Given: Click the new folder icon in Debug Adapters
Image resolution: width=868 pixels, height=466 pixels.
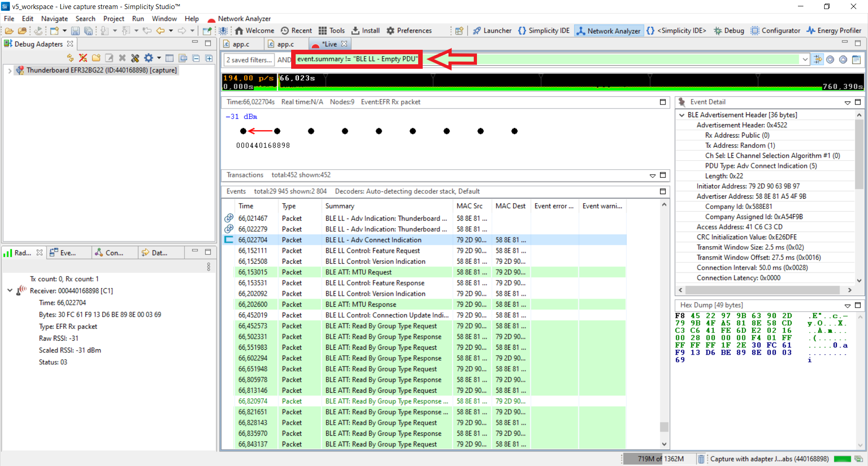Looking at the screenshot, I should (x=96, y=58).
